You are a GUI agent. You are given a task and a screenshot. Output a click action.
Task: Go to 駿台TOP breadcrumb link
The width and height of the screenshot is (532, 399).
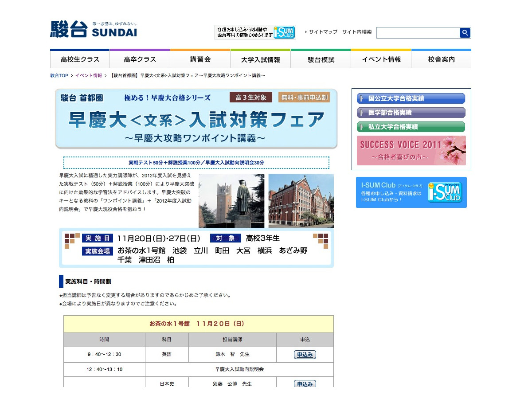tap(59, 76)
